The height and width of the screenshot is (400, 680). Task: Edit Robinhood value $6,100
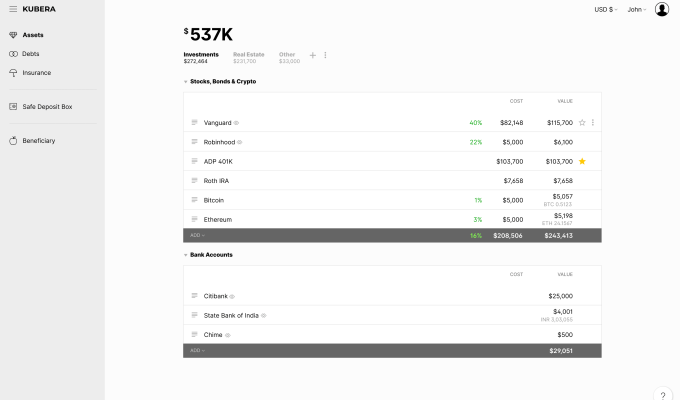click(x=563, y=142)
